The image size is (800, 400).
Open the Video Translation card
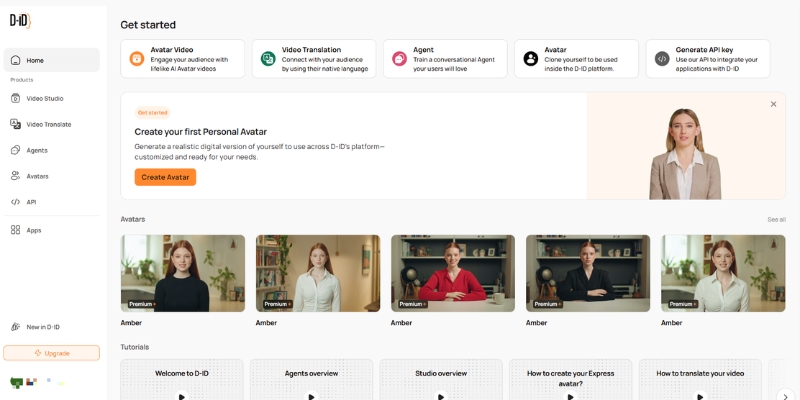coord(314,59)
